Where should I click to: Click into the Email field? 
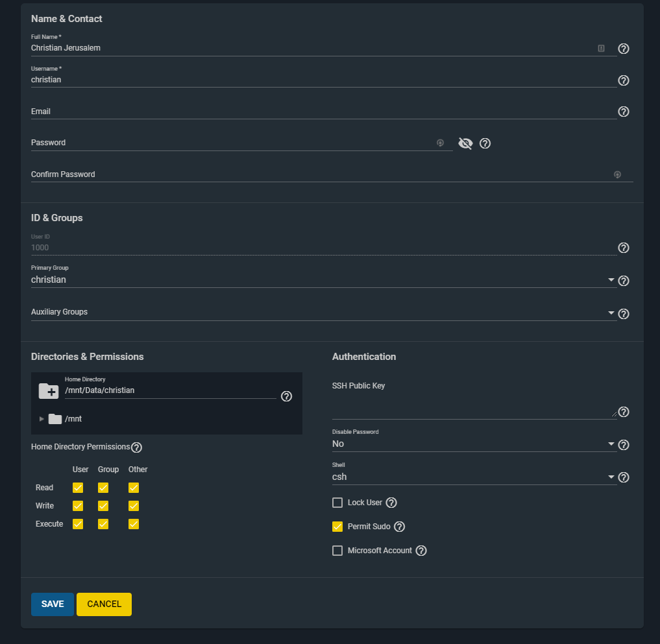pos(324,112)
